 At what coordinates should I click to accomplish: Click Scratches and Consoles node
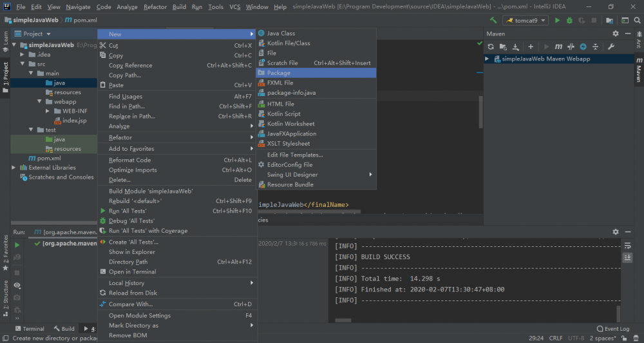(57, 177)
